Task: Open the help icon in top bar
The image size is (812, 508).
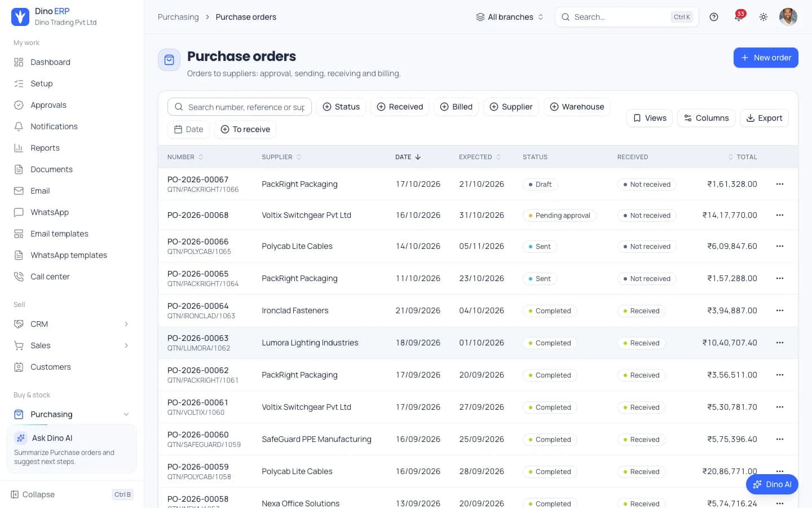Action: [x=714, y=17]
